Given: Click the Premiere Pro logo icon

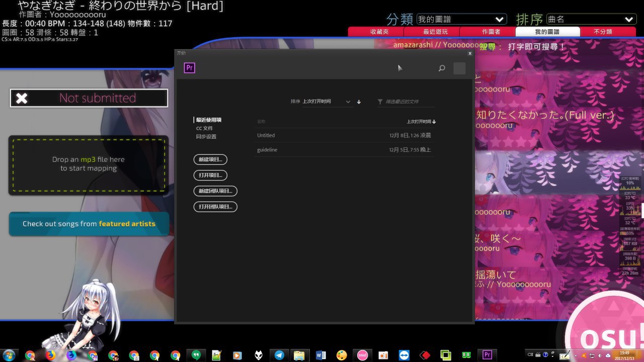Looking at the screenshot, I should coord(190,68).
